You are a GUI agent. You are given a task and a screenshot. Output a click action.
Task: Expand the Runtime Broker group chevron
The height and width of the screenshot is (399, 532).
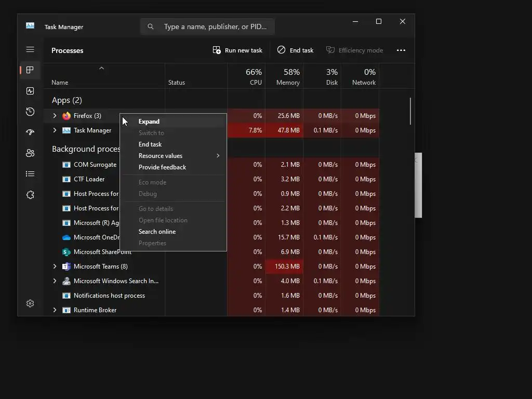[x=55, y=310]
